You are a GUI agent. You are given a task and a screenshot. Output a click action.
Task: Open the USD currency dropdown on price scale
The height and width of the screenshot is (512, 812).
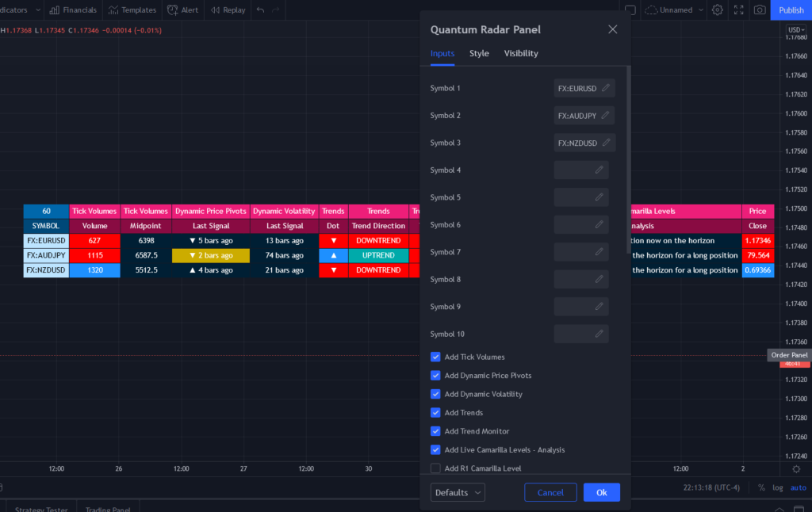797,29
